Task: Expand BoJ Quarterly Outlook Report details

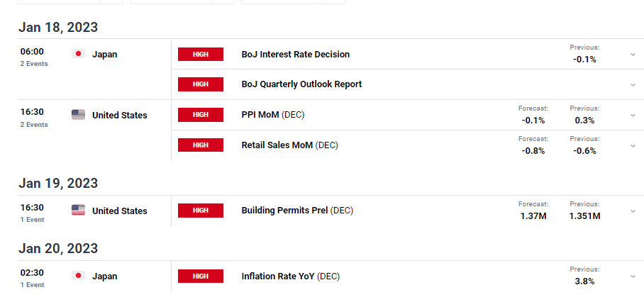Action: point(633,85)
